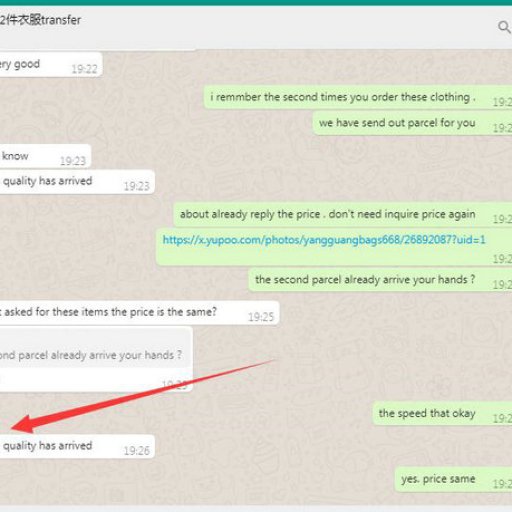Click the 19:25 timestamp on price question
Image resolution: width=512 pixels, height=512 pixels.
261,317
